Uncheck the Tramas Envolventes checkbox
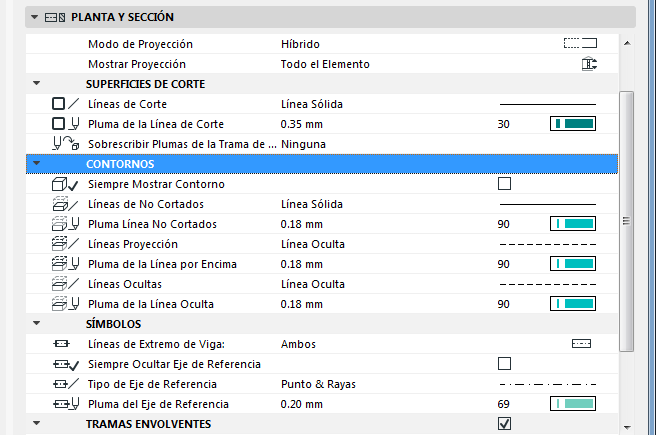The image size is (656, 435). click(x=504, y=424)
